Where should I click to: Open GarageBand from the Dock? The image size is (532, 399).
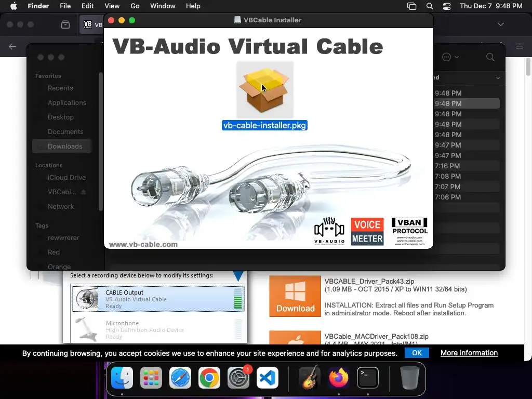pyautogui.click(x=310, y=378)
